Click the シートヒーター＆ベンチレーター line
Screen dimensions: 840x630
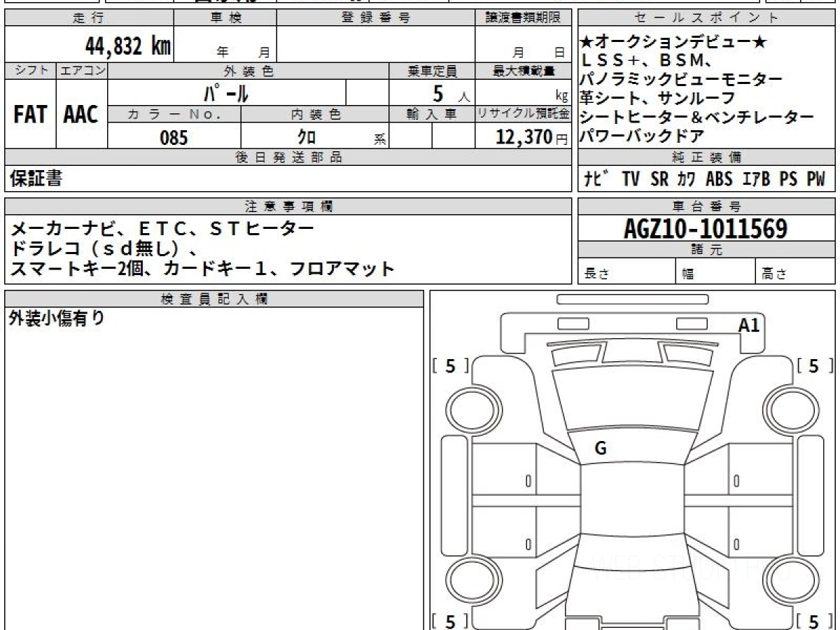click(x=698, y=117)
